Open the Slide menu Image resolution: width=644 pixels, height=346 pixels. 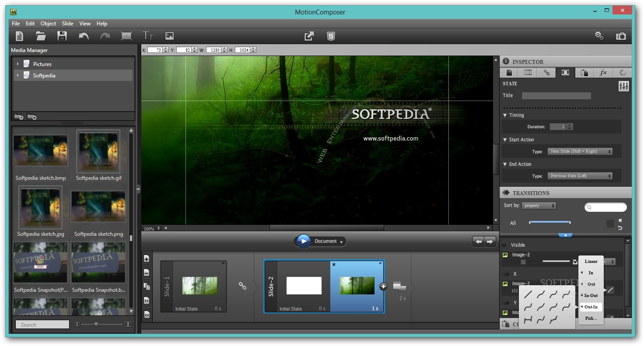point(67,24)
